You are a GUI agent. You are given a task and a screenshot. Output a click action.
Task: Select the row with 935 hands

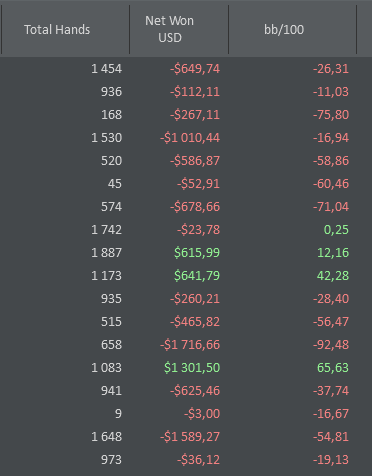tap(186, 299)
